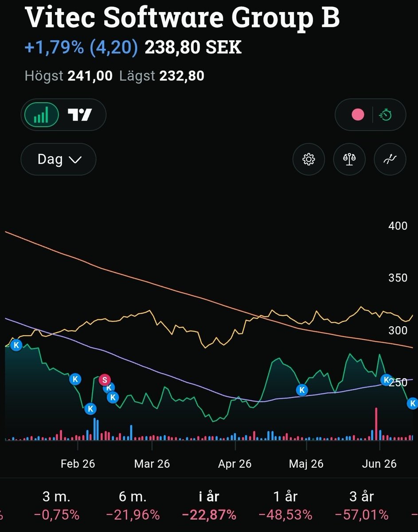Tap the K marker at February low

click(90, 409)
